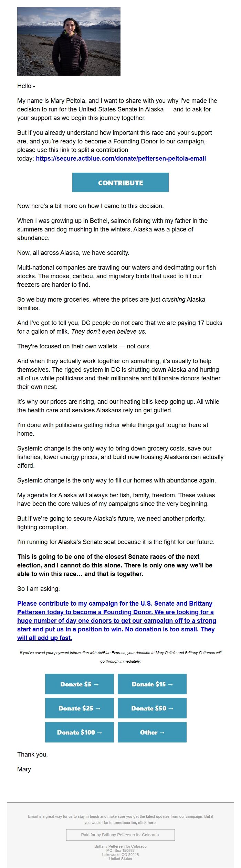Viewport: 241px width, 868px height.
Task: Click the fish, family, freedom agenda paragraph
Action: [116, 499]
